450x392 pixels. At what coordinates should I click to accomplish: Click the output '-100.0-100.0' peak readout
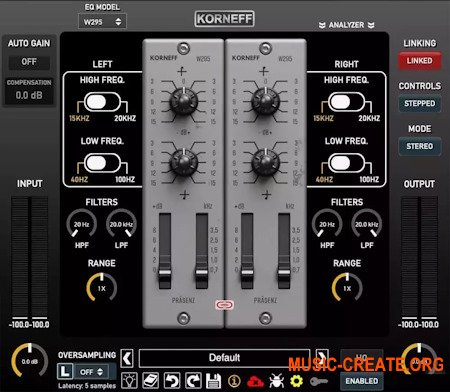click(419, 325)
